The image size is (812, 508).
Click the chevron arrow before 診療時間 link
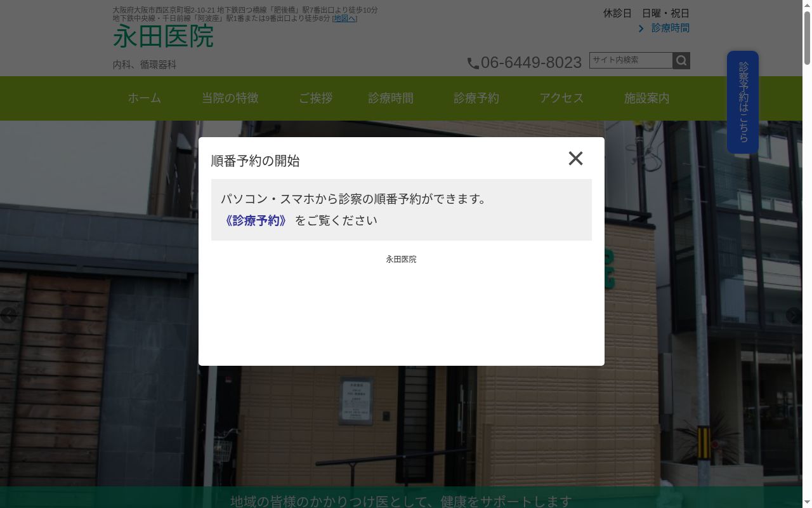[x=641, y=29]
